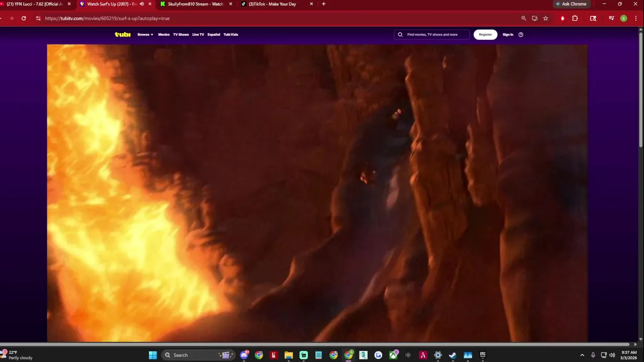The width and height of the screenshot is (644, 362).
Task: Open the Español section
Action: pos(214,35)
